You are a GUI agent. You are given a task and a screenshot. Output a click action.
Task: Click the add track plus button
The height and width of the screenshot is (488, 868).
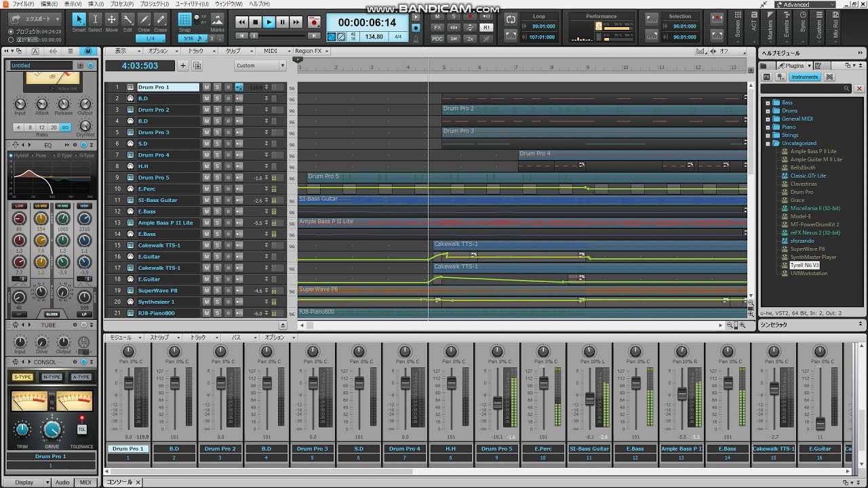tap(183, 66)
